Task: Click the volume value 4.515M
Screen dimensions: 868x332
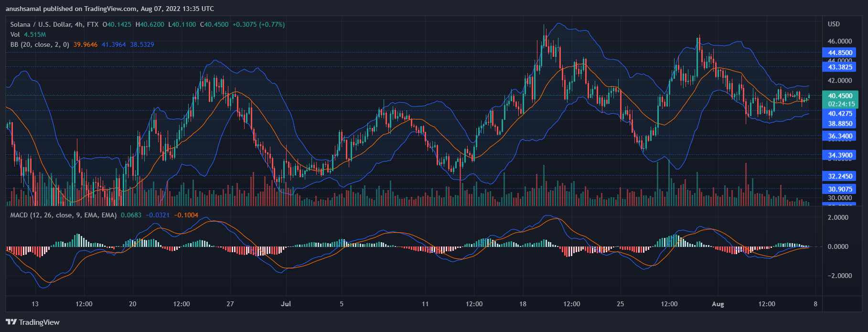Action: pyautogui.click(x=35, y=34)
